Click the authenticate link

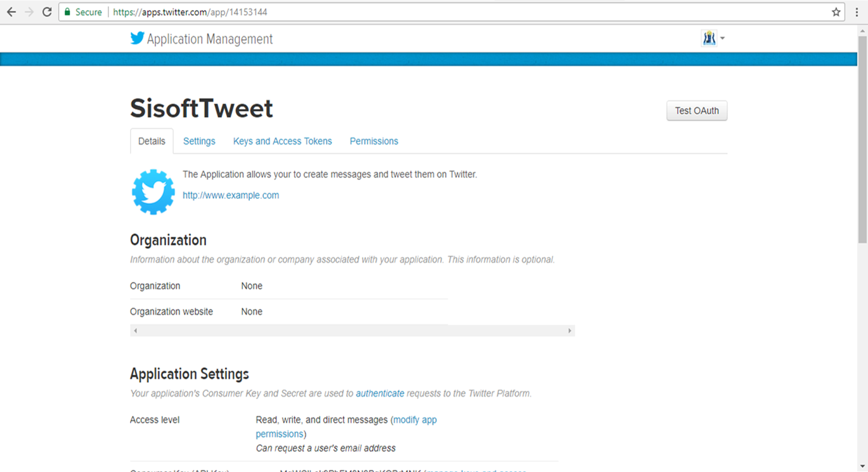[x=380, y=393]
